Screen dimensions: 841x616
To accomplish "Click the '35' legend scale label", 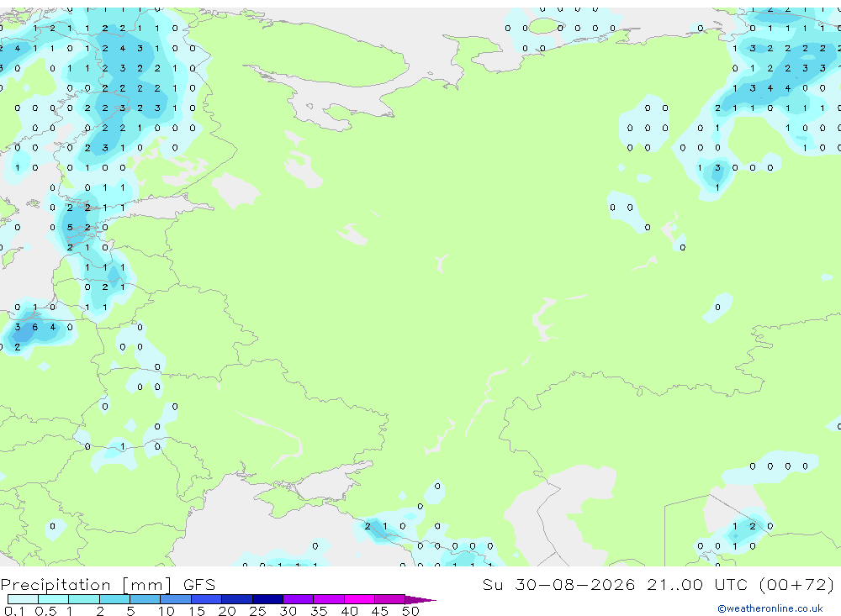I will click(x=319, y=611).
